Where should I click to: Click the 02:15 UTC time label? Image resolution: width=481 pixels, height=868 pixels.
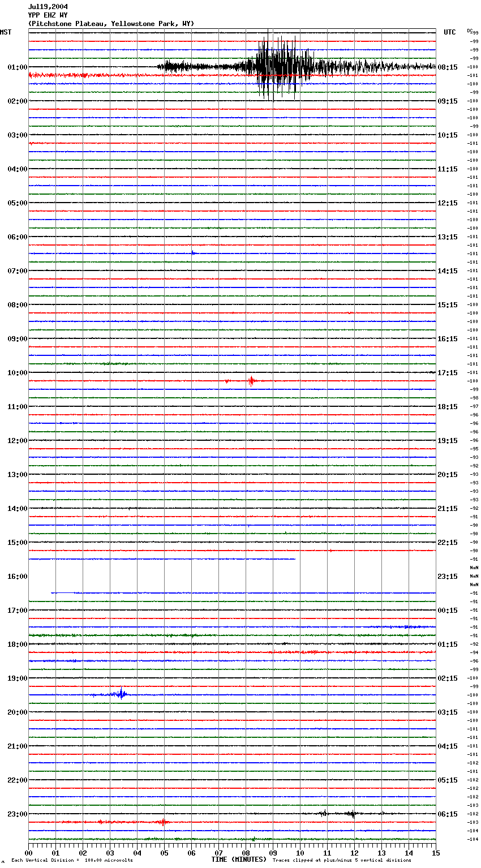pos(448,678)
